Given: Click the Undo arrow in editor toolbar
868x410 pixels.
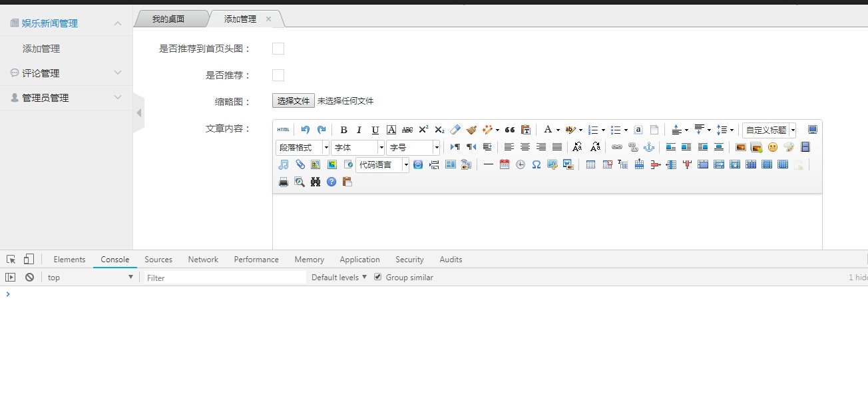Looking at the screenshot, I should [x=306, y=130].
